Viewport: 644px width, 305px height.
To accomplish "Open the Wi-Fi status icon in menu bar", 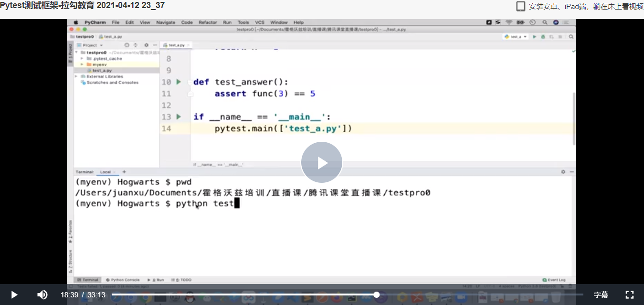I will click(509, 22).
